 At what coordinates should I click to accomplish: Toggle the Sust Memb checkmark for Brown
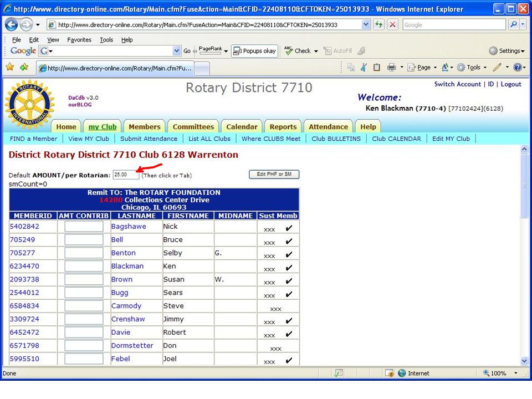point(289,281)
